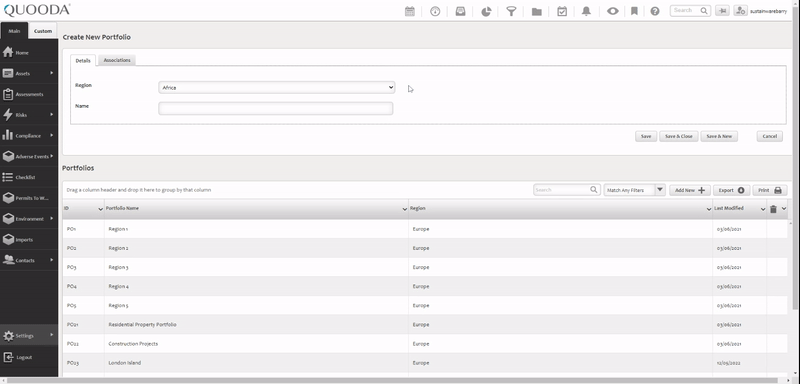Open Compliance in sidebar
Image resolution: width=800 pixels, height=384 pixels.
point(29,136)
